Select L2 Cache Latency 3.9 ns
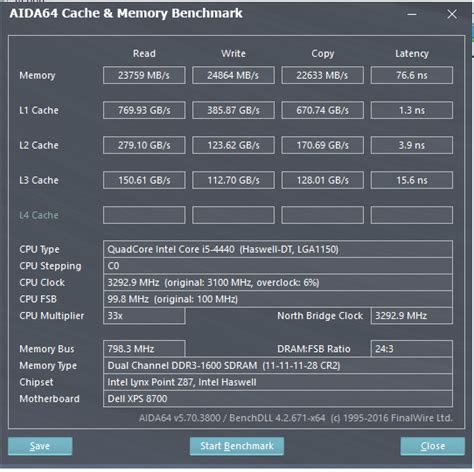This screenshot has width=474, height=472. click(412, 145)
